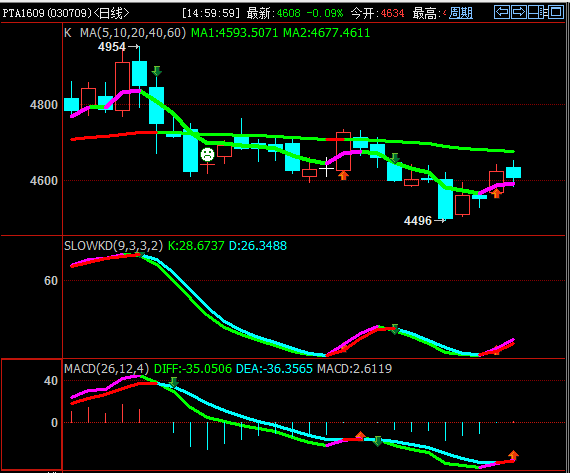The height and width of the screenshot is (473, 570).
Task: Click orange up-arrow buy signal below red candle
Action: pyautogui.click(x=343, y=176)
